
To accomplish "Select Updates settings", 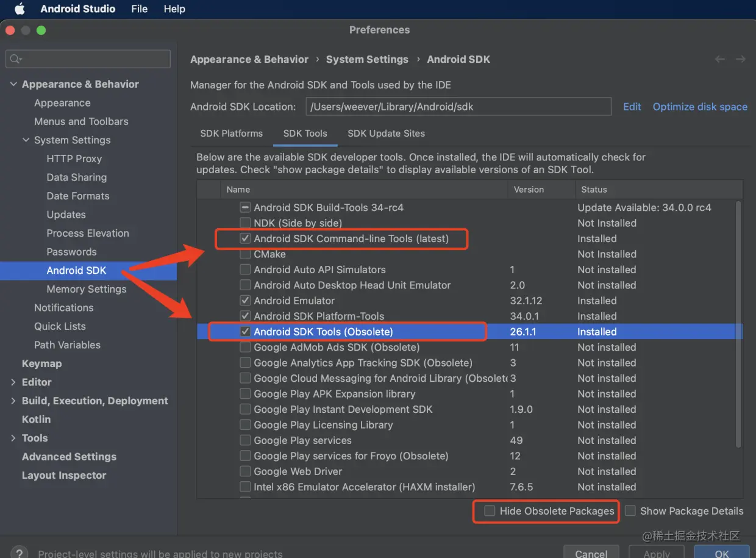I will click(x=66, y=215).
